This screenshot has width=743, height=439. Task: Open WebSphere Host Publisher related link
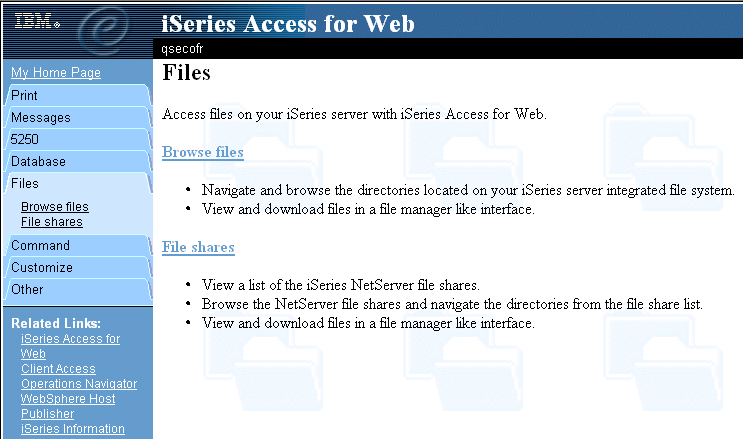click(x=68, y=406)
